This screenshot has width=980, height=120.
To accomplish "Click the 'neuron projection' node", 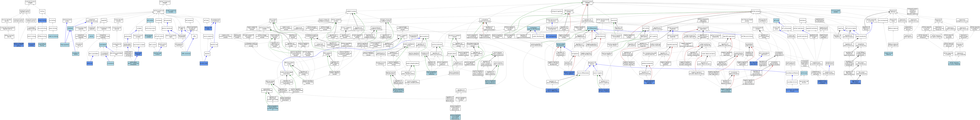I will [208, 36].
